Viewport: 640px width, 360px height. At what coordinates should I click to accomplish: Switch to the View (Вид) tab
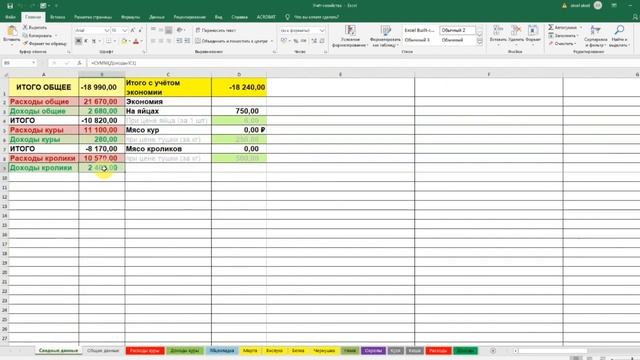pyautogui.click(x=219, y=17)
